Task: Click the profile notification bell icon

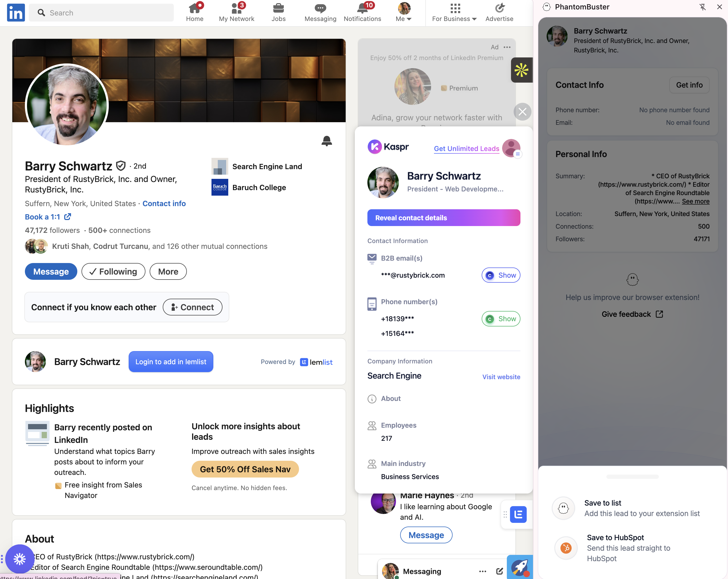Action: tap(327, 141)
